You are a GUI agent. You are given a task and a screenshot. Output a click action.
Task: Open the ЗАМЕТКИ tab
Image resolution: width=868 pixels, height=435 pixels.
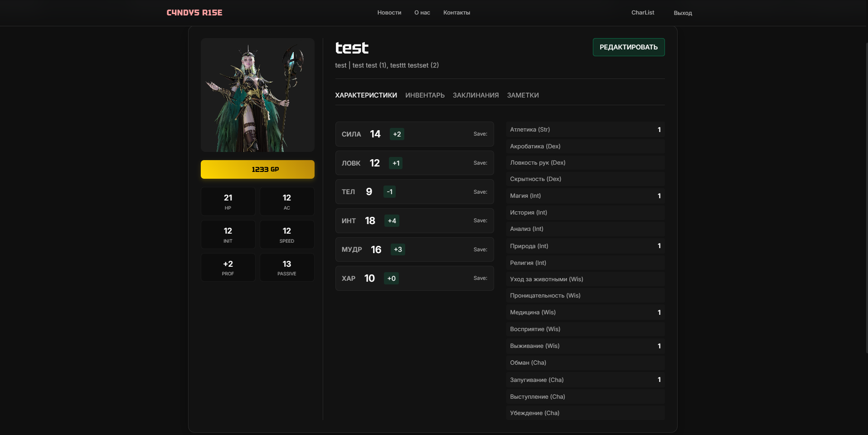coord(523,95)
